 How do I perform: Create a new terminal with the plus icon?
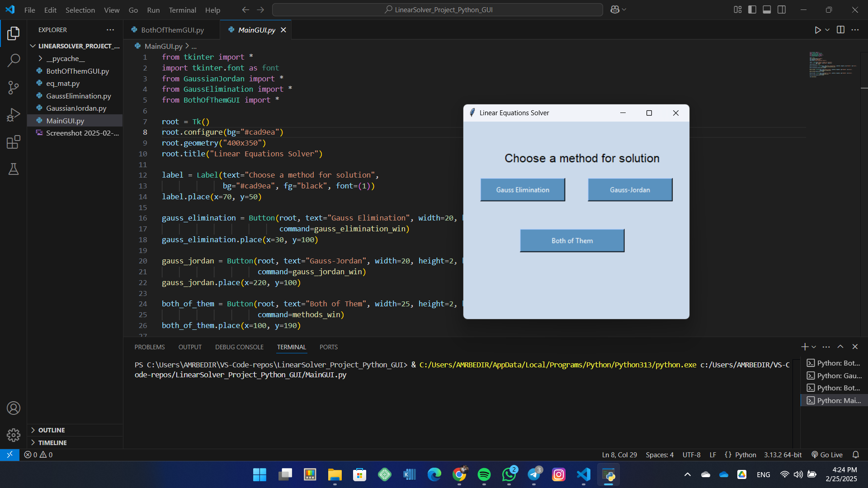pyautogui.click(x=804, y=347)
